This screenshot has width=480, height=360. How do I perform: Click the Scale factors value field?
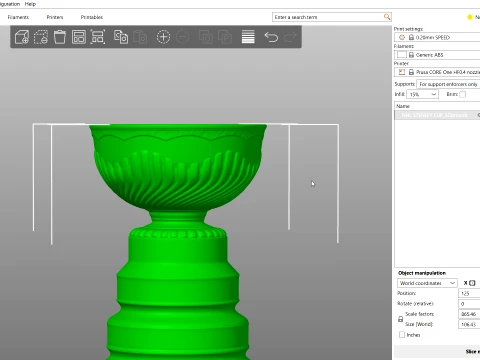click(x=469, y=314)
